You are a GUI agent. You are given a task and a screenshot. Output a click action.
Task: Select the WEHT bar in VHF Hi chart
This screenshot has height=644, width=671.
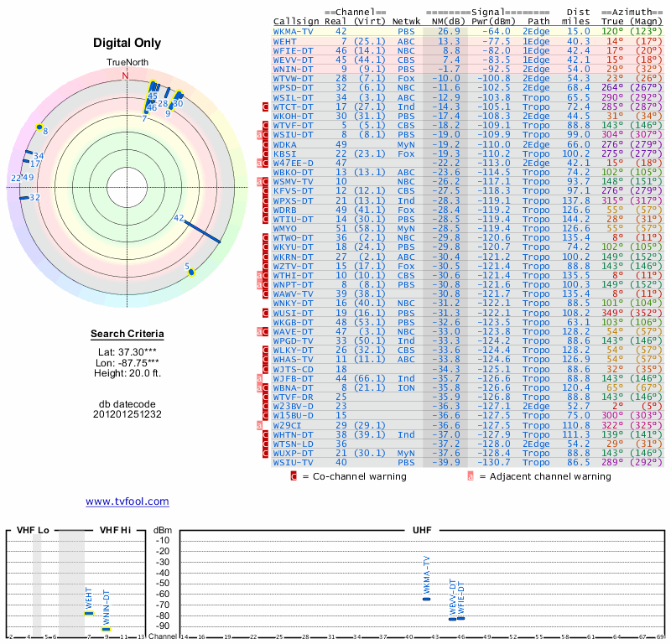[x=88, y=613]
